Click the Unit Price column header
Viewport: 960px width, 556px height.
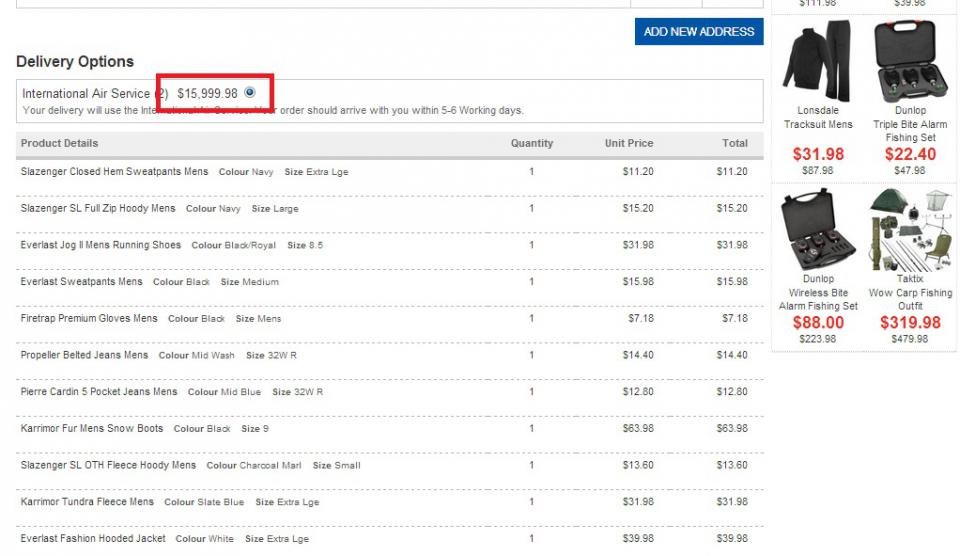(x=628, y=144)
